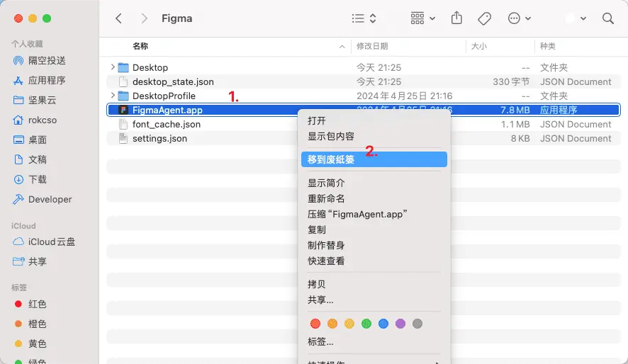Click the Share toolbar icon
628x364 pixels.
point(456,18)
